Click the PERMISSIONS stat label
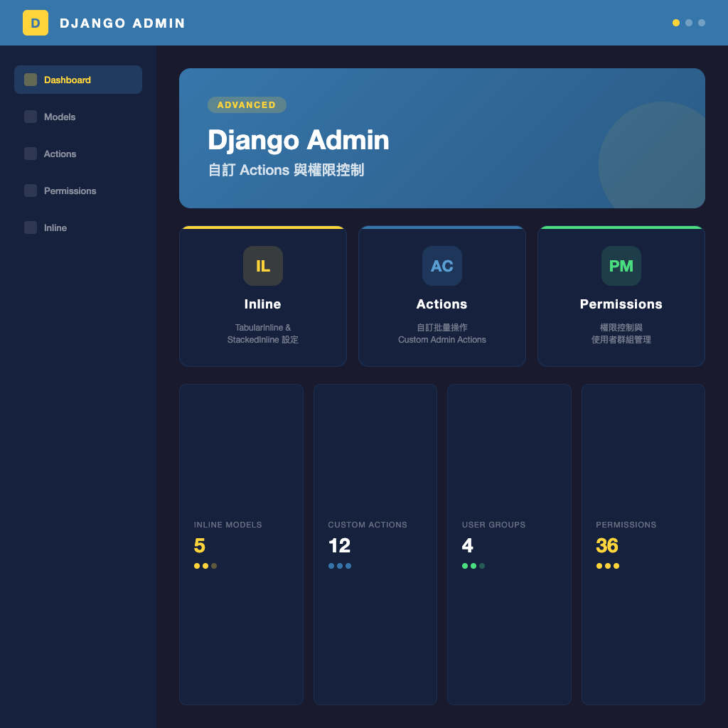Image resolution: width=728 pixels, height=728 pixels. point(626,525)
